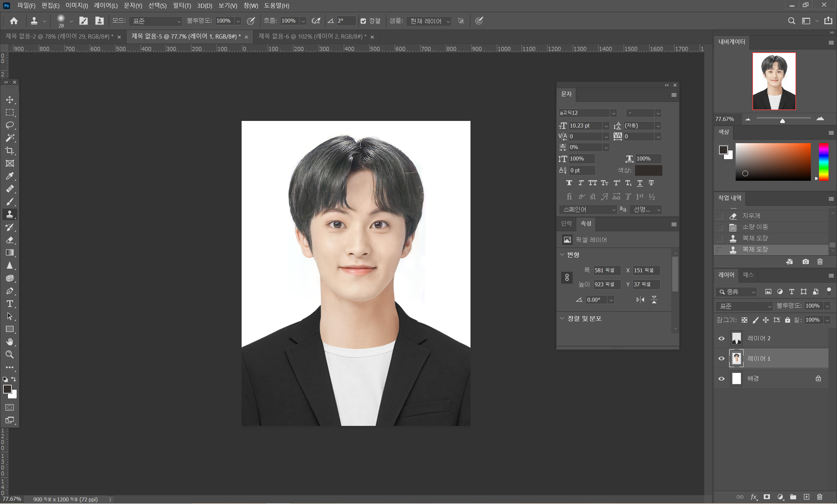This screenshot has height=504, width=837.
Task: Select the 지우개 history state
Action: (x=751, y=216)
